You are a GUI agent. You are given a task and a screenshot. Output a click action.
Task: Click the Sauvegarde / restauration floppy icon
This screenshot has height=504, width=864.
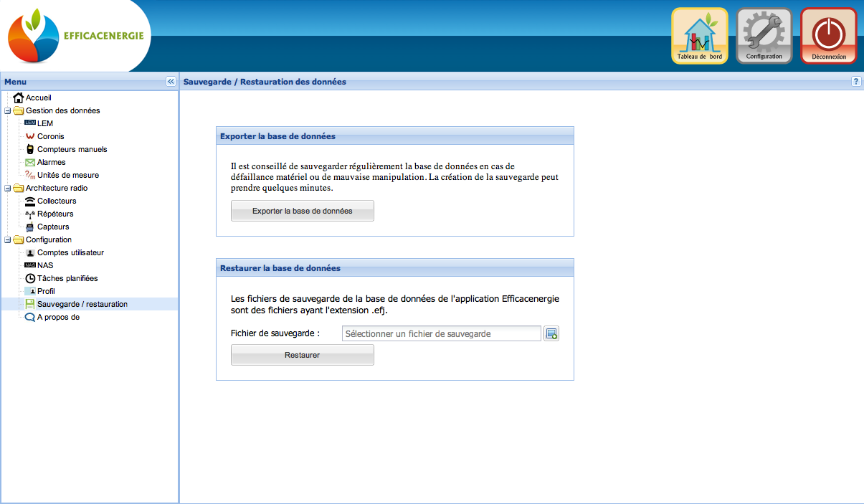[x=29, y=304]
